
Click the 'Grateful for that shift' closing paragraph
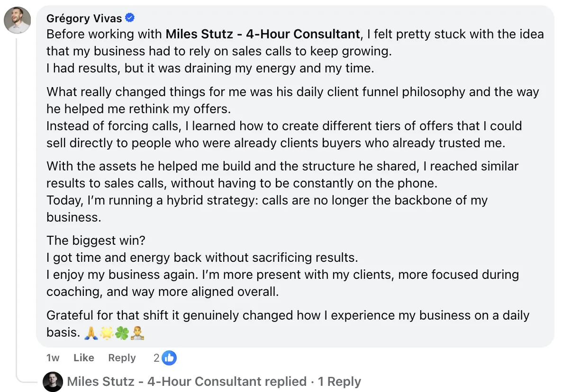(x=287, y=316)
